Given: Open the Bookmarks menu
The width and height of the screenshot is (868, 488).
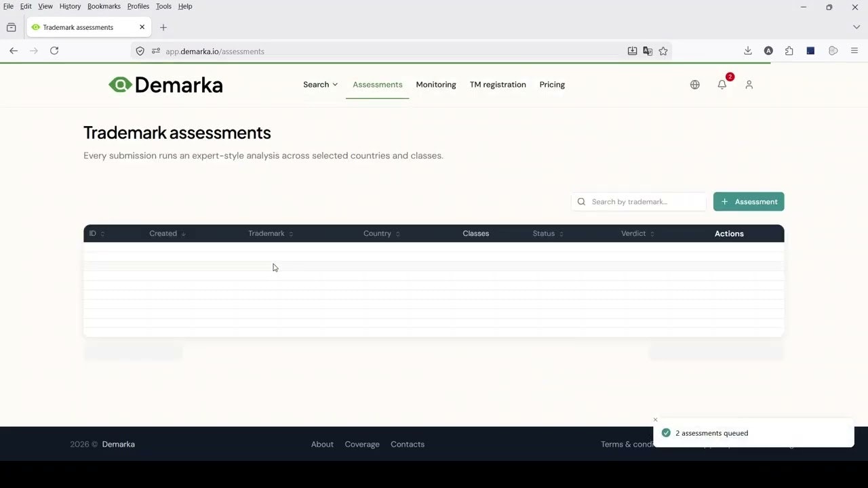Looking at the screenshot, I should [x=104, y=6].
